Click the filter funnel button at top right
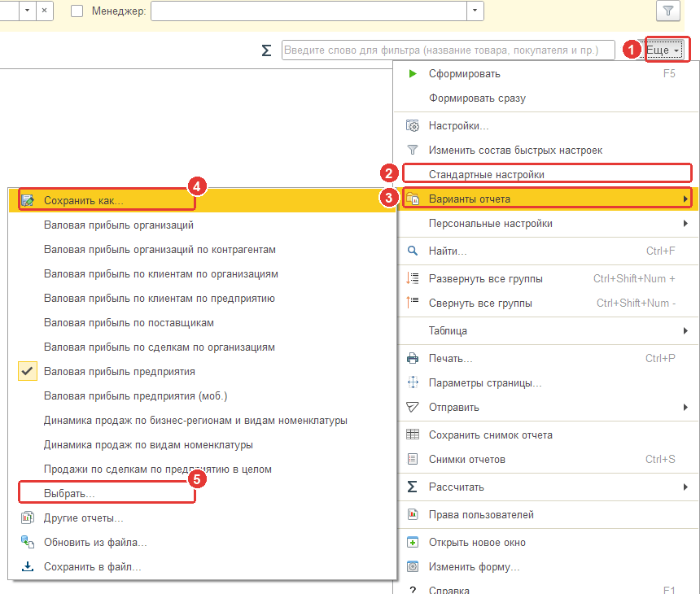700x594 pixels. (668, 11)
